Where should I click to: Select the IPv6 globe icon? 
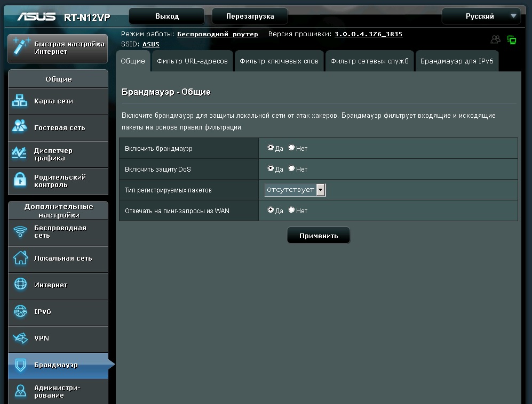click(x=20, y=311)
